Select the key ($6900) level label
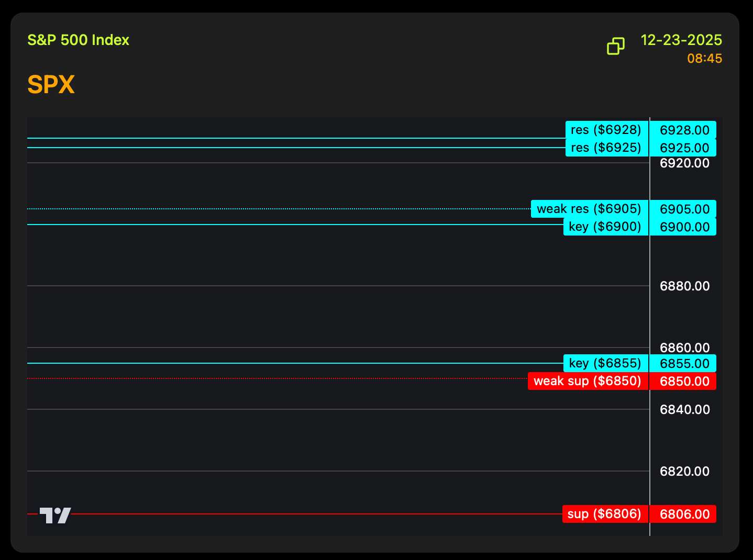 (x=605, y=227)
